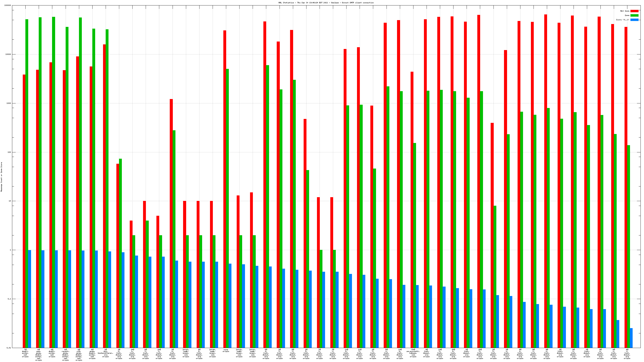Click the red bar above sa-accredit.habeas.com

point(412,200)
